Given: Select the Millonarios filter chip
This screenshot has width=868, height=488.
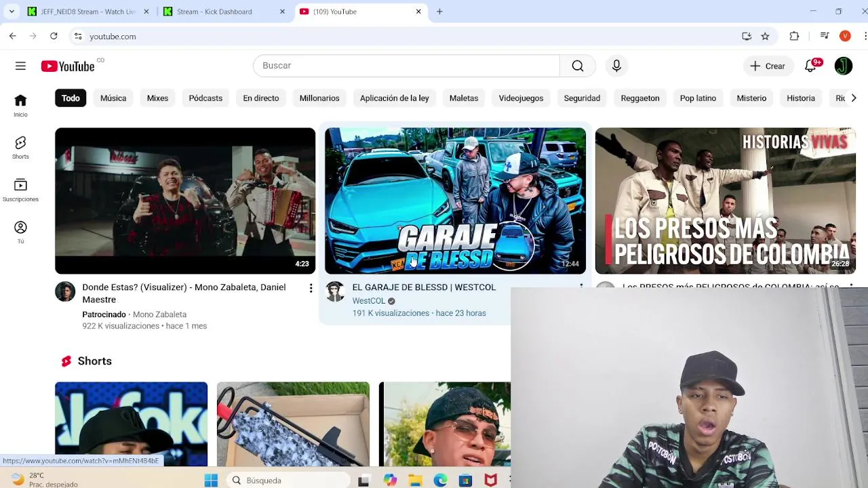Looking at the screenshot, I should coord(319,98).
